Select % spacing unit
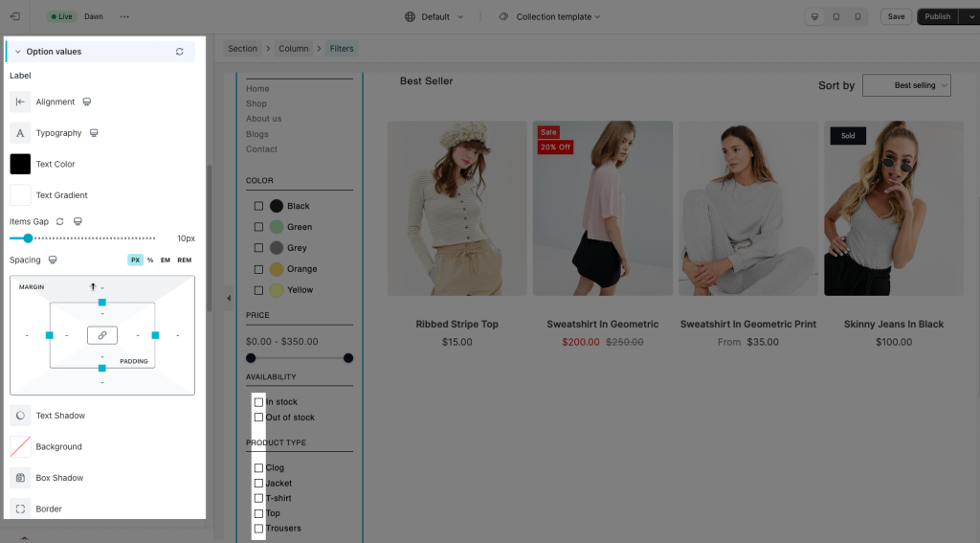 pos(150,260)
